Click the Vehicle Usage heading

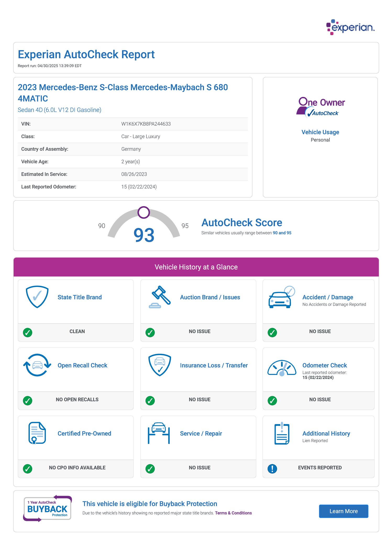click(x=320, y=132)
